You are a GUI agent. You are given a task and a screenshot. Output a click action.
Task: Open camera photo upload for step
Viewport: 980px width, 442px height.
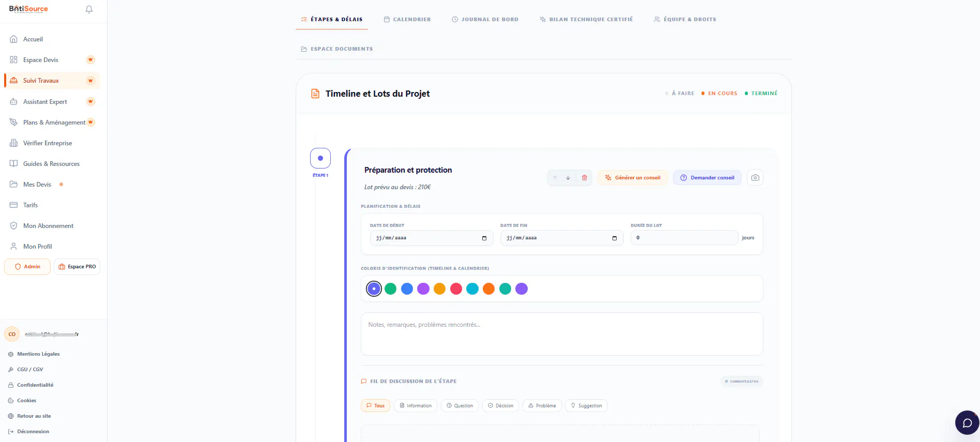[755, 178]
